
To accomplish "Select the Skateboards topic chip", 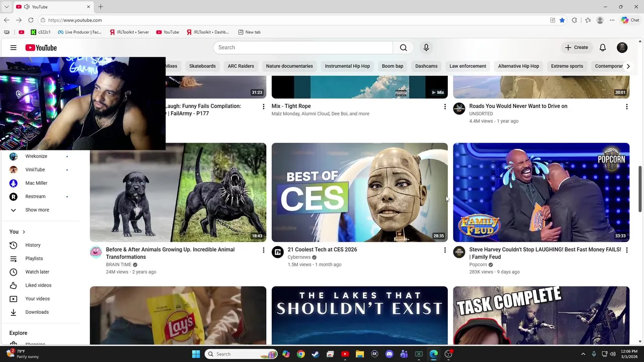I will (202, 66).
